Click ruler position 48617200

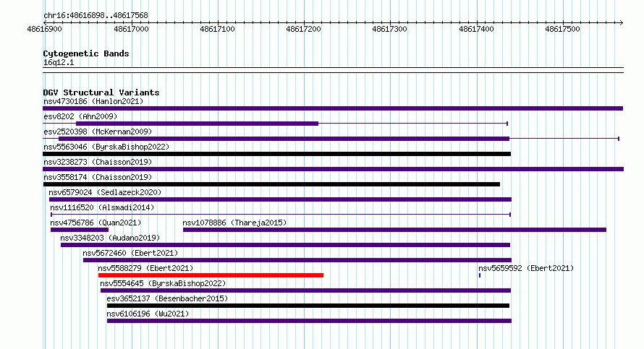pos(303,29)
